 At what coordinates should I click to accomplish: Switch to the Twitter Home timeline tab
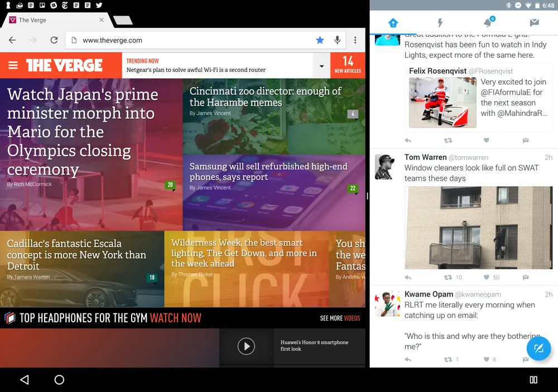tap(393, 23)
